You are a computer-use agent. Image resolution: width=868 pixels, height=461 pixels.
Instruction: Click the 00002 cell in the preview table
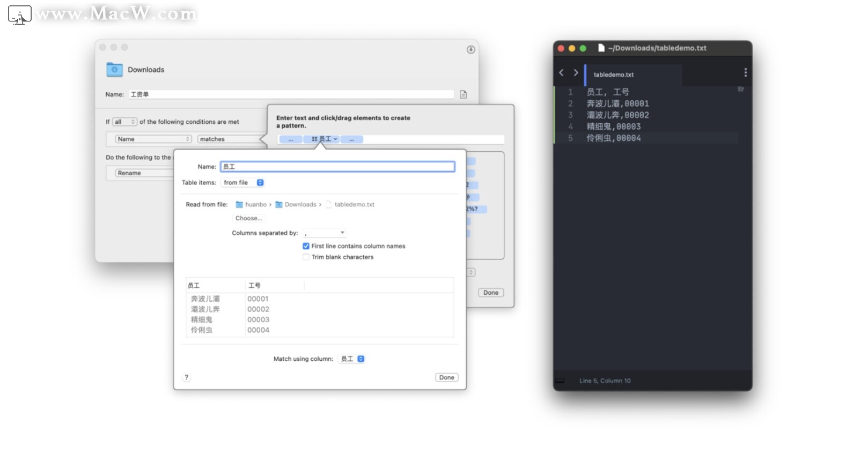point(258,309)
